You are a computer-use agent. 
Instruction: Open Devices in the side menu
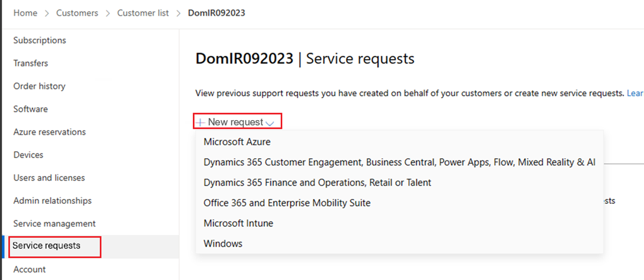[28, 155]
